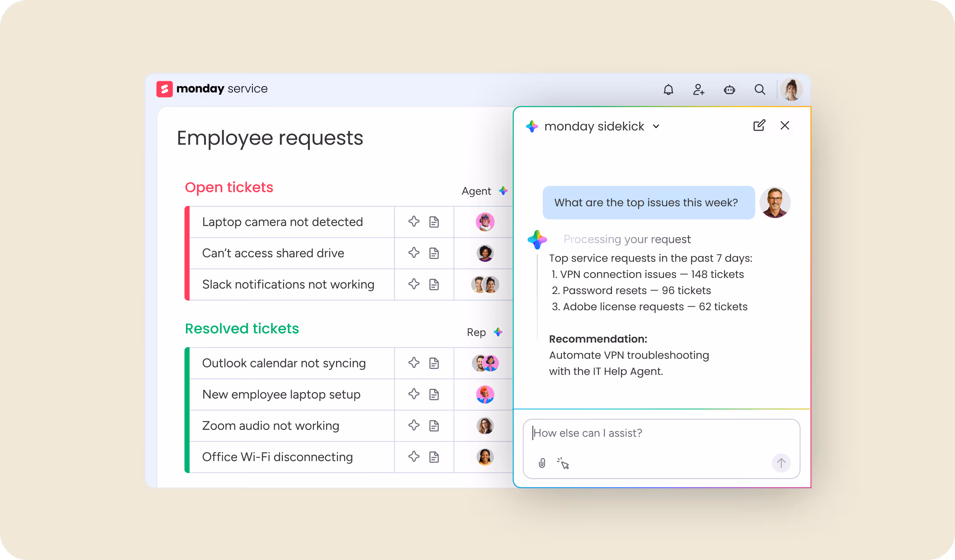Open the Can't access shared drive ticket

273,253
